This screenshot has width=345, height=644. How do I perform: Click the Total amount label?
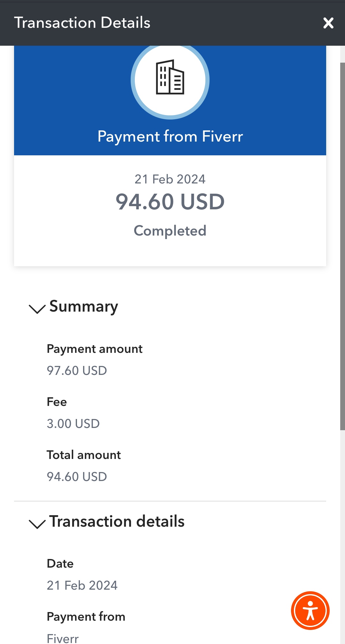[x=84, y=455]
